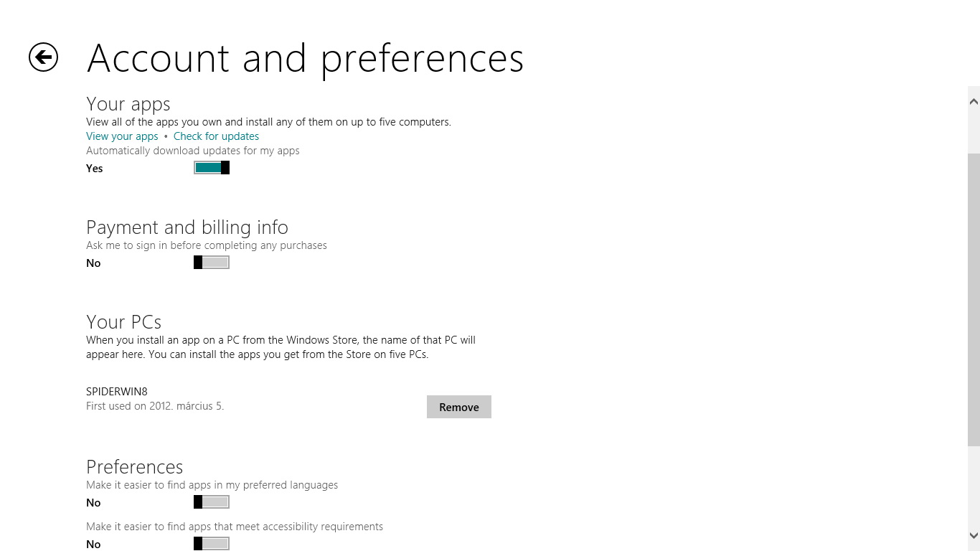
Task: Turn off automatic app update downloads toggle
Action: click(x=212, y=168)
